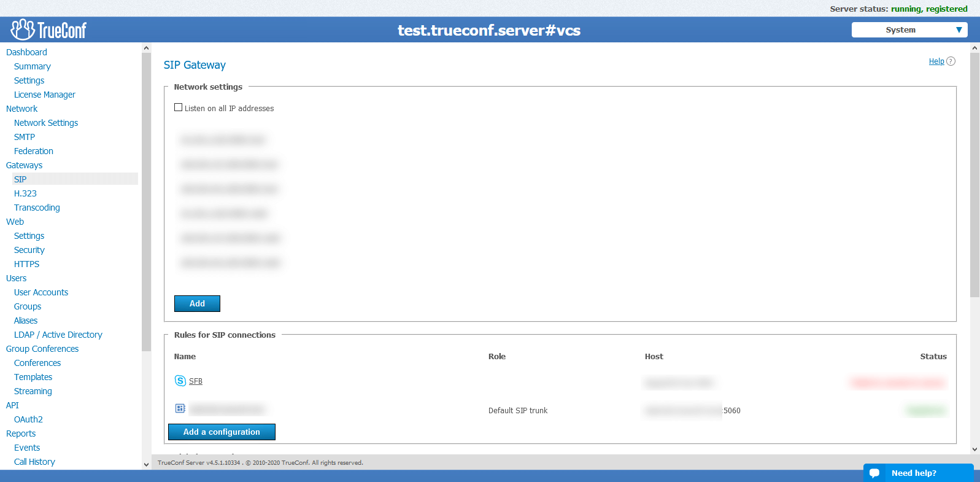
Task: Open HTTPS settings
Action: click(27, 264)
